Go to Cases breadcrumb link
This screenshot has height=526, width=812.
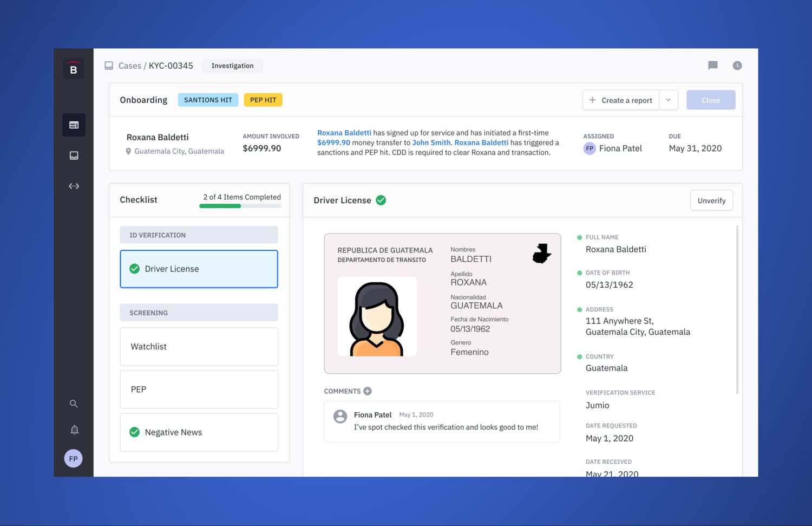130,66
